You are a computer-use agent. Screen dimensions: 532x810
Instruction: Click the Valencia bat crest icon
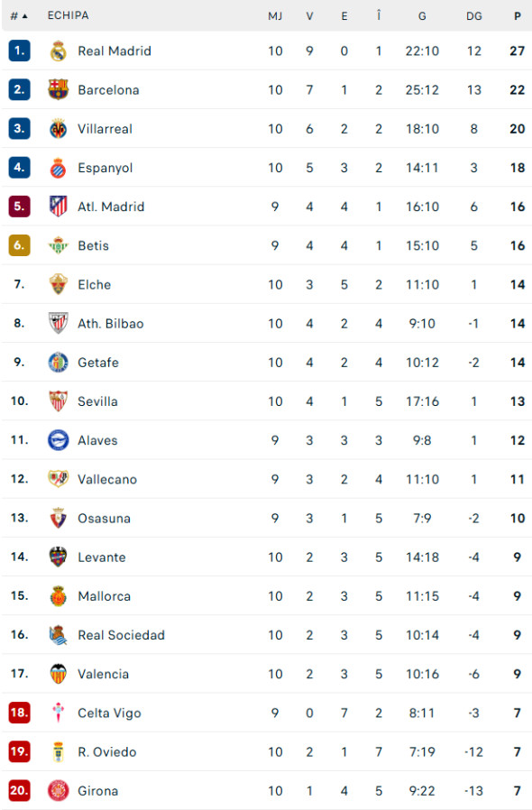pyautogui.click(x=58, y=674)
